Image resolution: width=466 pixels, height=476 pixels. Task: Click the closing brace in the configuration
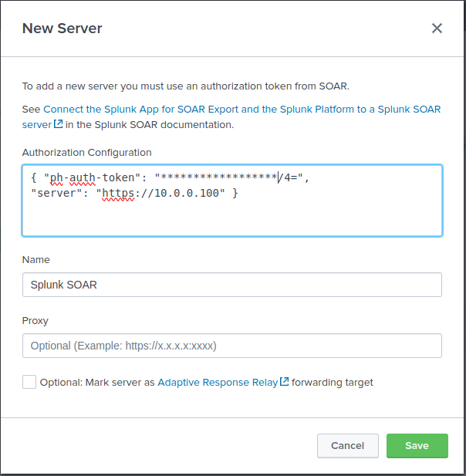(x=235, y=192)
